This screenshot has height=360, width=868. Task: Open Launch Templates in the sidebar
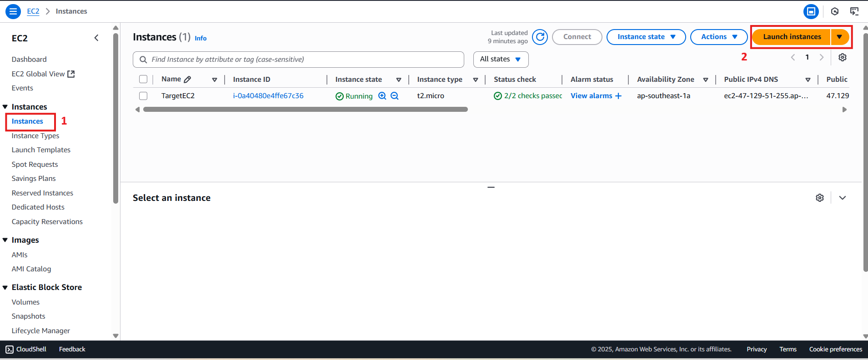click(x=41, y=150)
